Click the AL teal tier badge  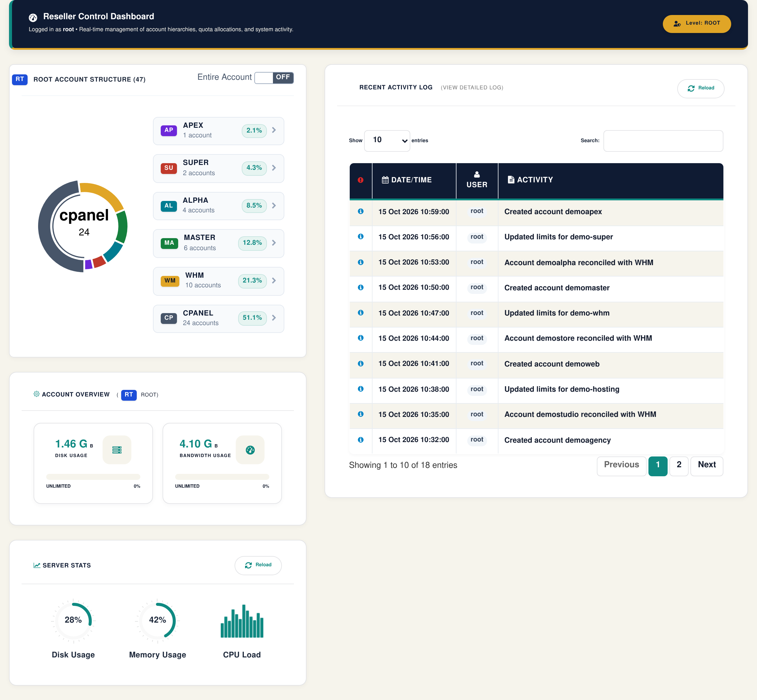click(169, 206)
